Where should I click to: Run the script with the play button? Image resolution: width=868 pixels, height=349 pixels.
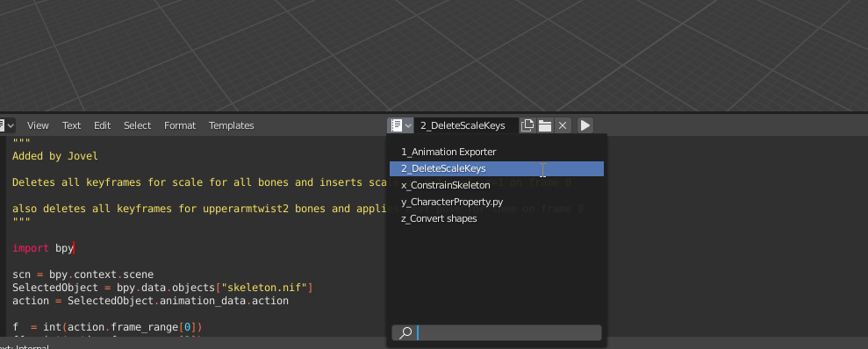(x=585, y=125)
